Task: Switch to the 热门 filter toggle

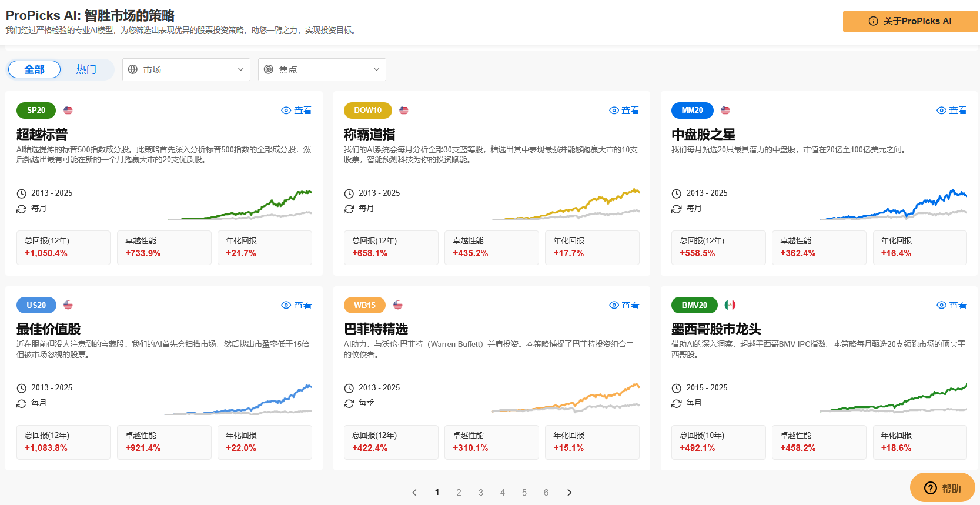Action: pyautogui.click(x=86, y=69)
